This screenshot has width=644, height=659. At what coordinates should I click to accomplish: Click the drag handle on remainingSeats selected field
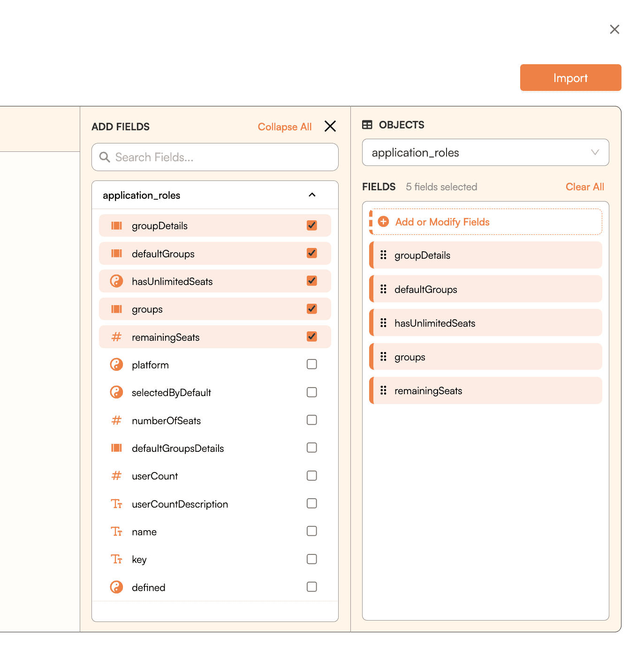coord(383,390)
